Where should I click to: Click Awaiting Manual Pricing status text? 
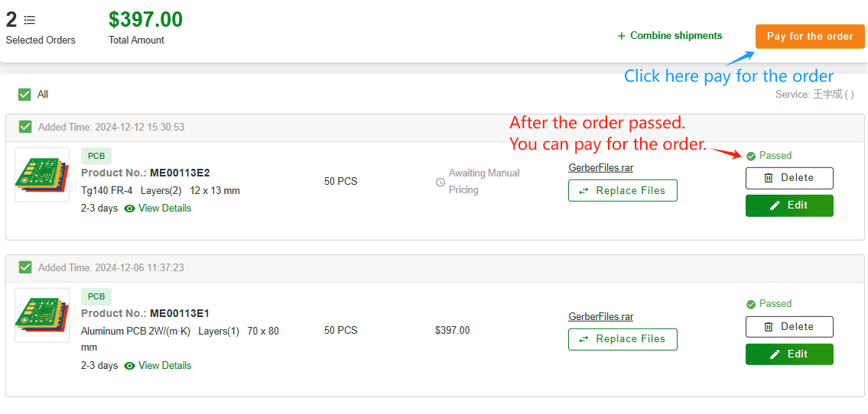click(x=484, y=181)
